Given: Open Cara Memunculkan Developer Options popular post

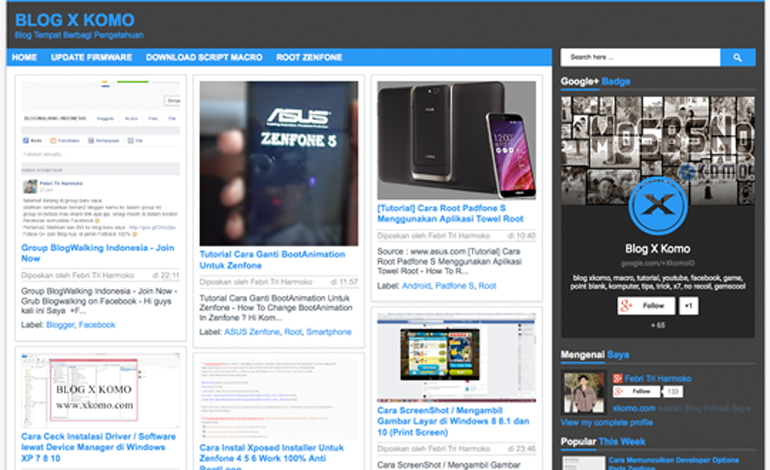Looking at the screenshot, I should point(674,464).
